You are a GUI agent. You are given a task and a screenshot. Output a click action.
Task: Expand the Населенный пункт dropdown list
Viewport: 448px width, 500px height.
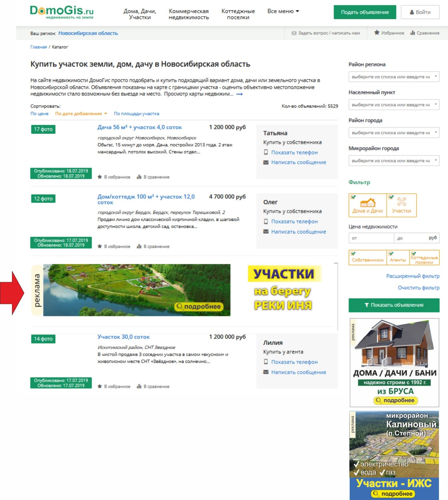(394, 105)
